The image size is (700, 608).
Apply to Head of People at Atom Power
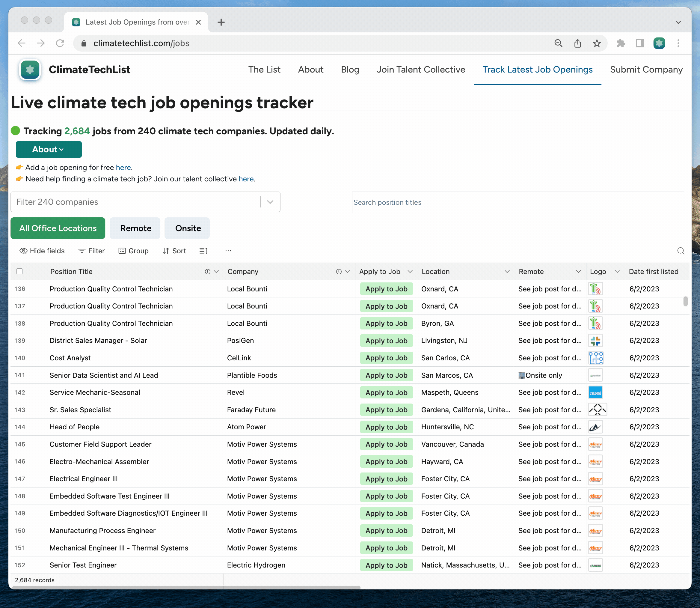[386, 427]
